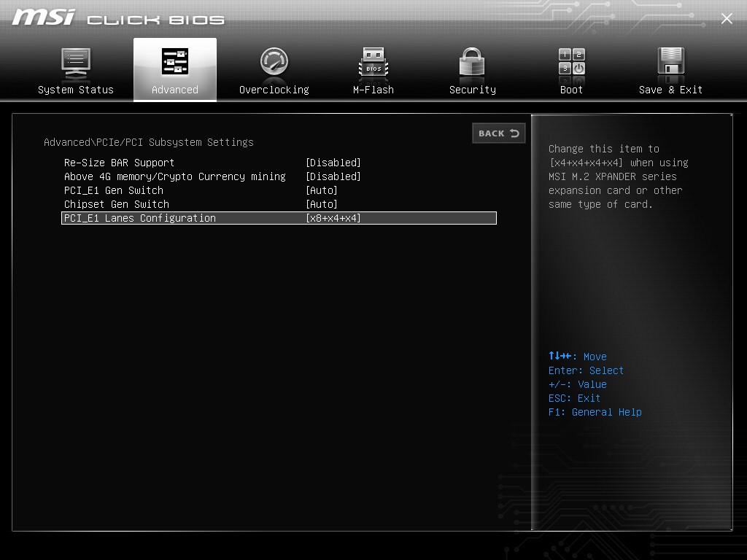Image resolution: width=747 pixels, height=560 pixels.
Task: Switch to the Overclocking tab label
Action: click(x=274, y=90)
